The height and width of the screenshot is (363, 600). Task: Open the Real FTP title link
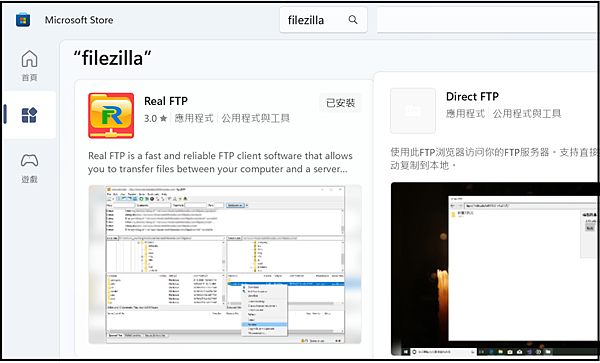point(166,101)
